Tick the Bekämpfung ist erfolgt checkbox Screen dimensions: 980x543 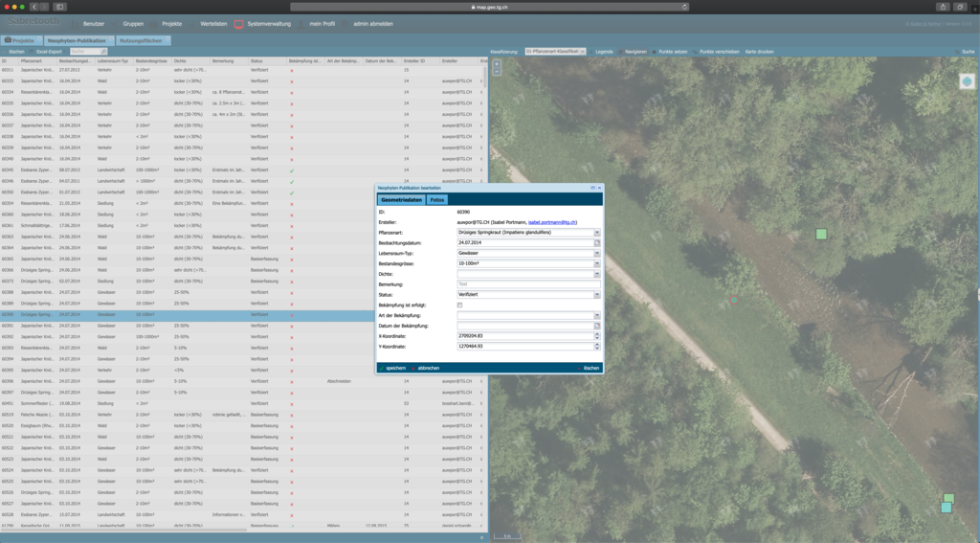pyautogui.click(x=459, y=305)
